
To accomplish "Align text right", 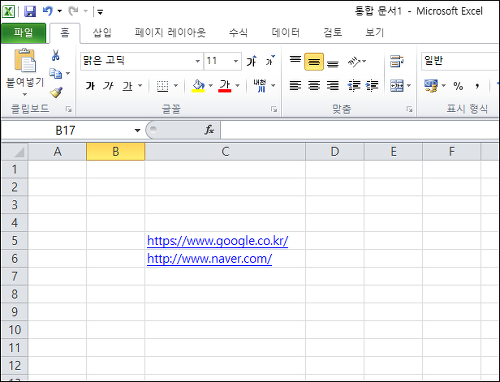I will click(333, 86).
